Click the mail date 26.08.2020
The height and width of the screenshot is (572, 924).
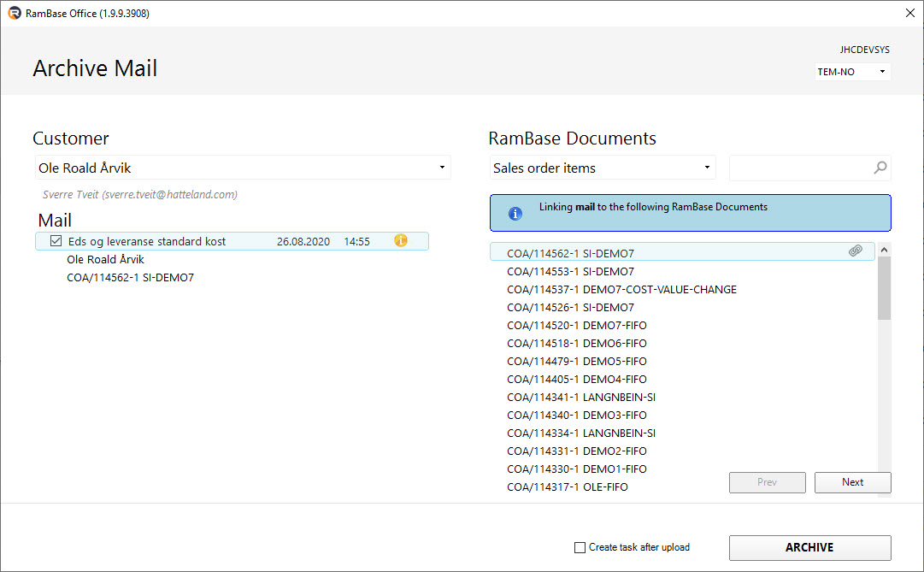click(303, 242)
